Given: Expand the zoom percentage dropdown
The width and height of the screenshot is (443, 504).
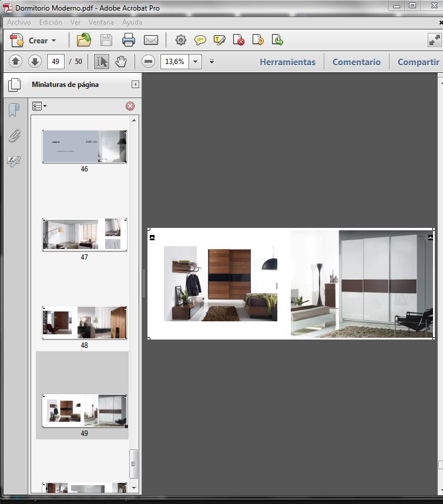Looking at the screenshot, I should (195, 62).
